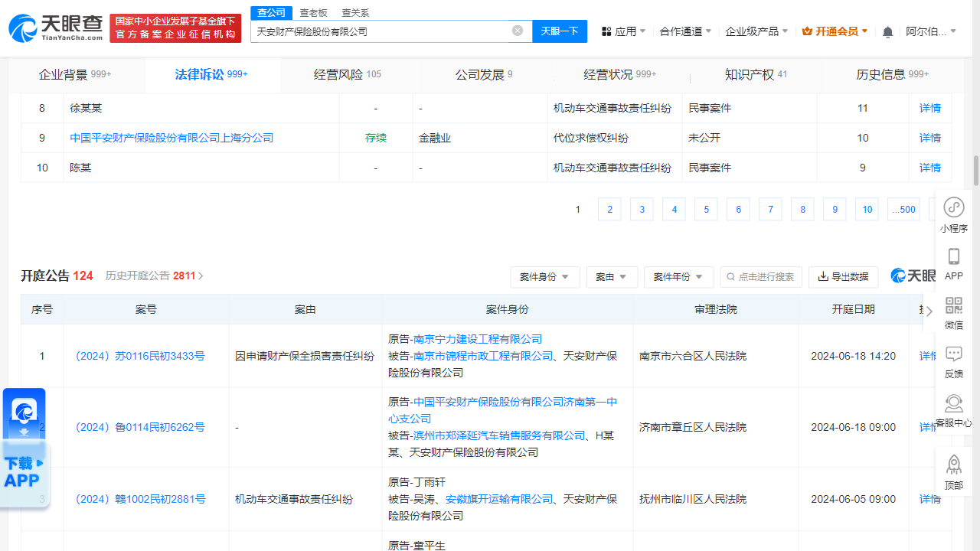Viewport: 980px width, 551px height.
Task: Go to page 8 of results
Action: click(x=802, y=210)
